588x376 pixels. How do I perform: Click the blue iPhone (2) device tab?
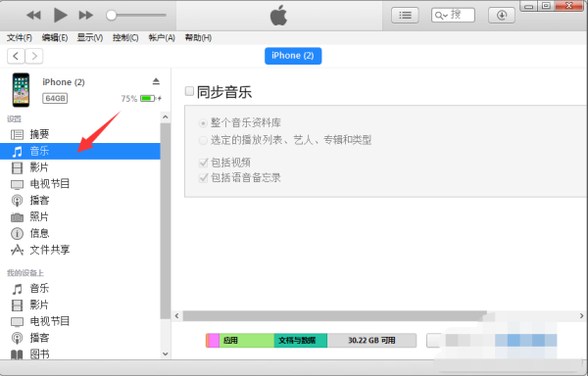[x=293, y=56]
